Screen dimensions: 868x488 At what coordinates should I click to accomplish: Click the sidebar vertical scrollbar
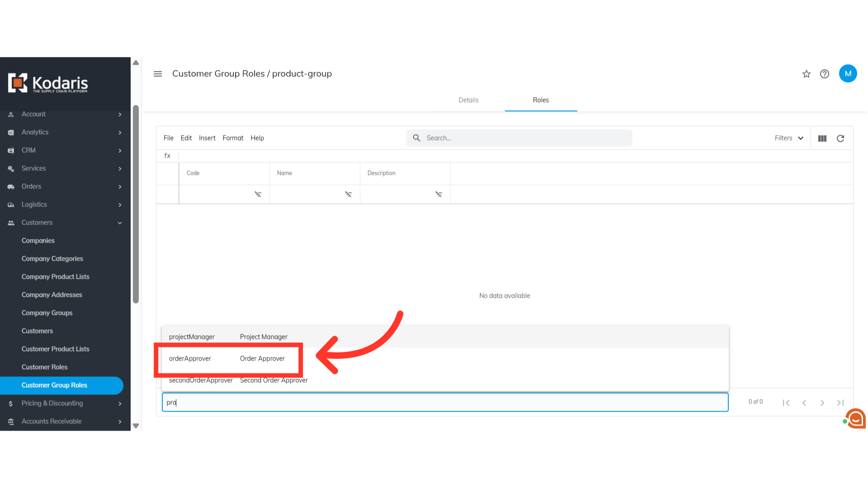(136, 203)
